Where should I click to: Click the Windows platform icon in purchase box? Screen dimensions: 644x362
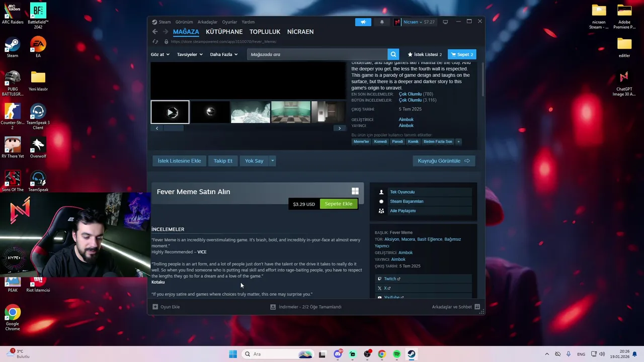point(355,191)
